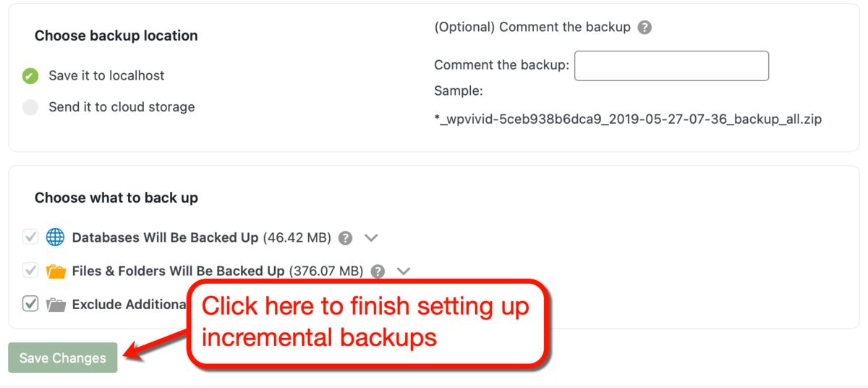Click the Files & Folders Will Be Backed Up label

tap(179, 271)
